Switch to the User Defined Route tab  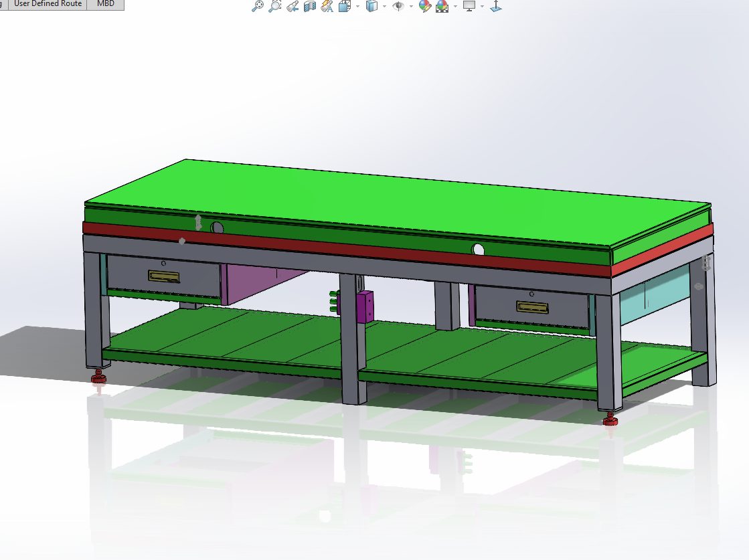[x=48, y=4]
